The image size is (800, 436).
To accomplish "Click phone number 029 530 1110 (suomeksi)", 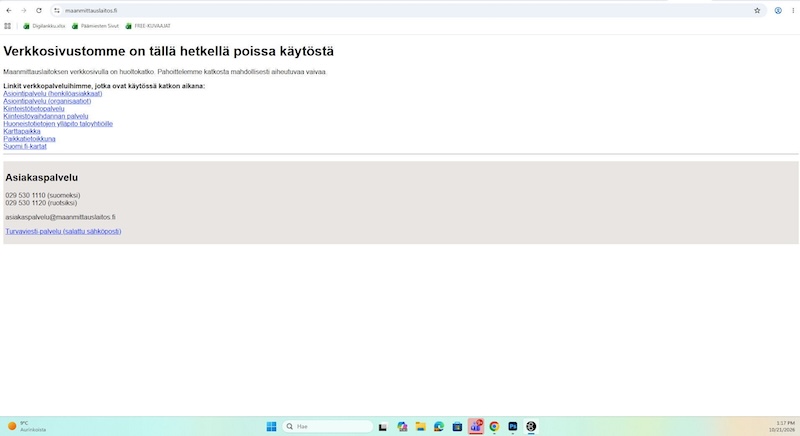I will click(x=42, y=195).
